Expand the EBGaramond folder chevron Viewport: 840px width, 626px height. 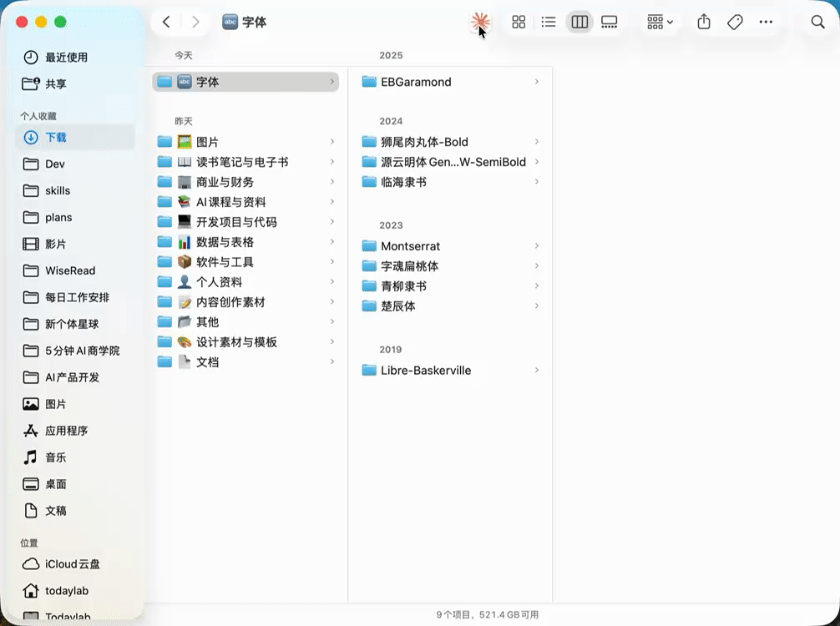(537, 82)
